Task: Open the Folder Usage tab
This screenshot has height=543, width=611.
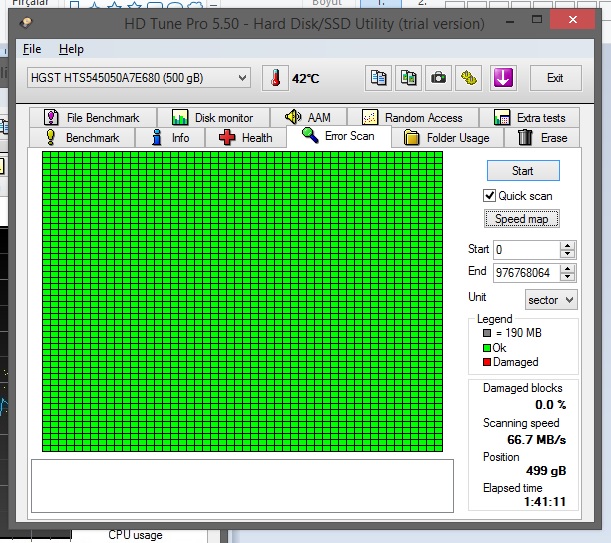Action: coord(447,138)
